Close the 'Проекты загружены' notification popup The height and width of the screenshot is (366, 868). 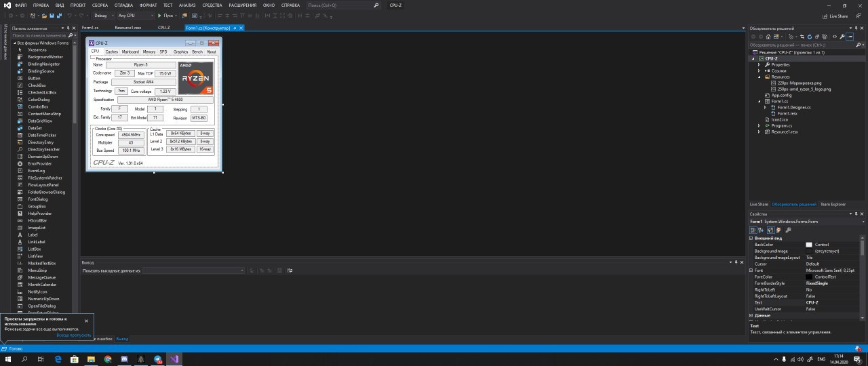tap(86, 321)
